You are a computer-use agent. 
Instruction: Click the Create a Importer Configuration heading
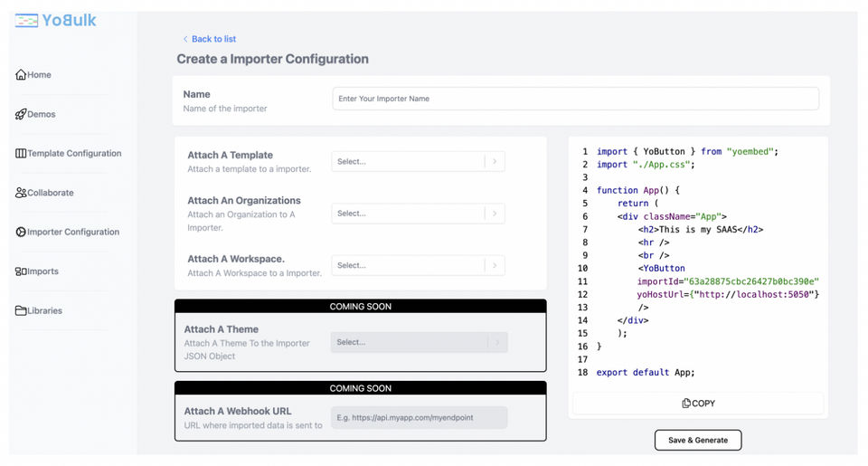point(272,59)
